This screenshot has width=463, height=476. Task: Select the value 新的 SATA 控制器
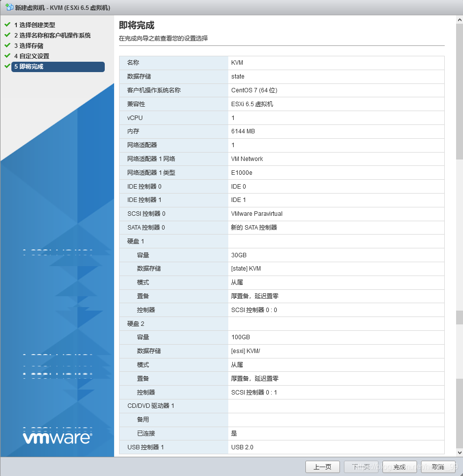click(x=254, y=227)
